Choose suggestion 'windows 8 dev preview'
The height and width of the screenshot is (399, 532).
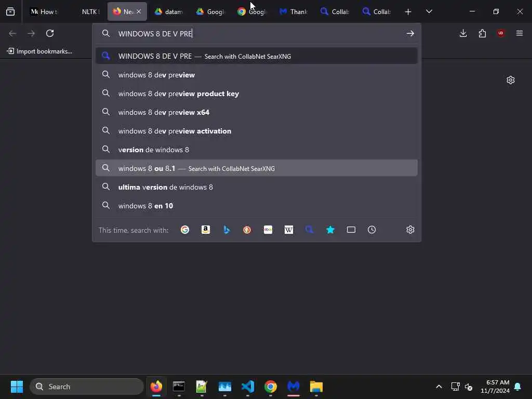point(257,75)
